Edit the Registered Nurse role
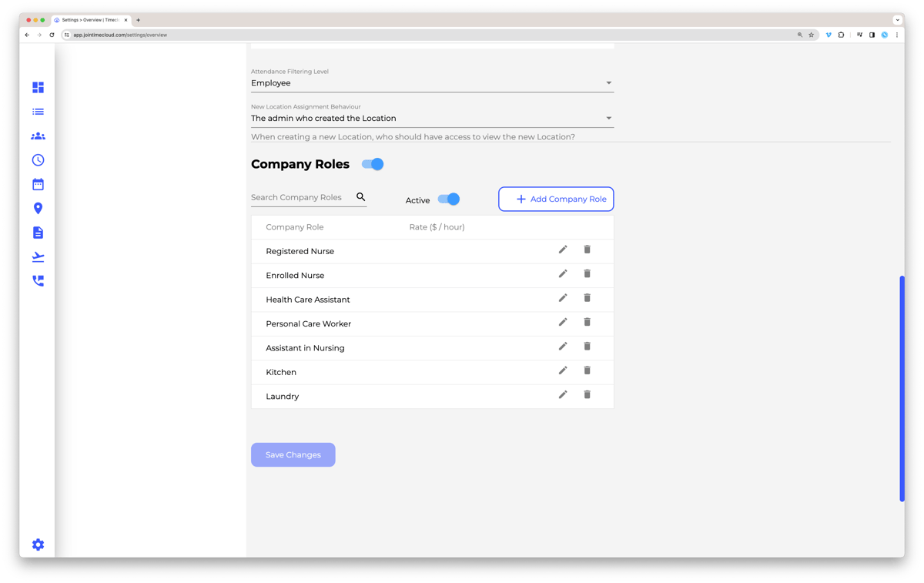Screen dimensions: 924x583 [563, 250]
